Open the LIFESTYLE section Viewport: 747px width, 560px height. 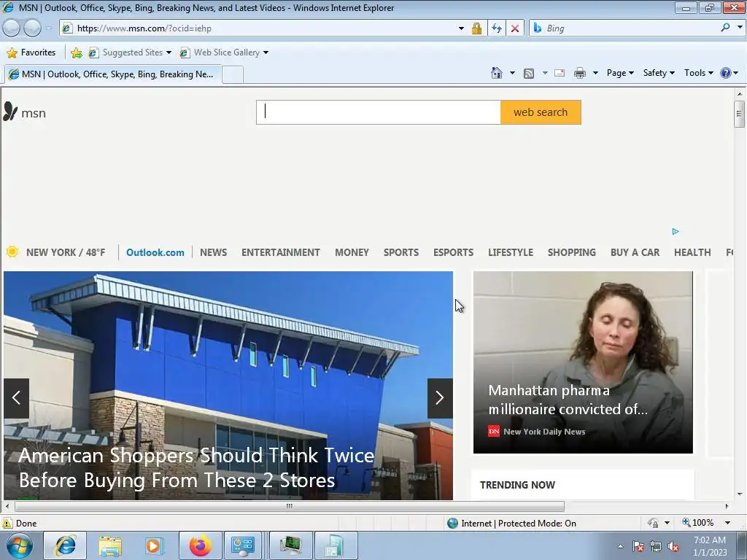(x=510, y=252)
